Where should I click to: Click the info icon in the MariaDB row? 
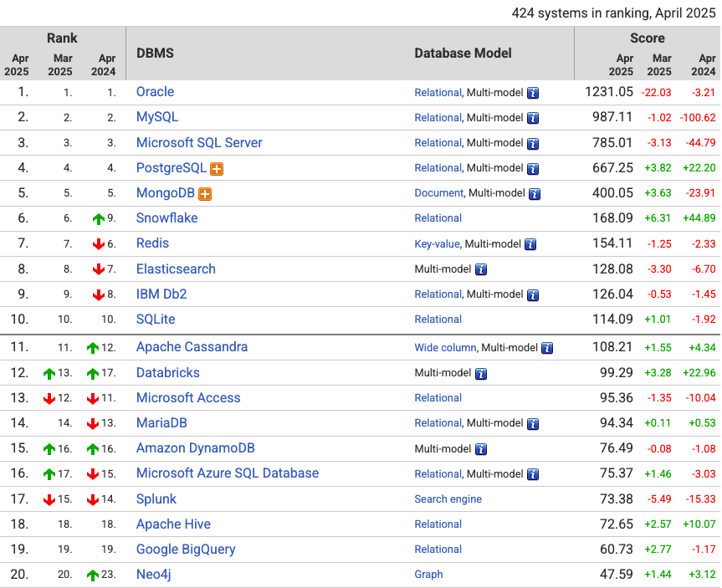[x=533, y=423]
